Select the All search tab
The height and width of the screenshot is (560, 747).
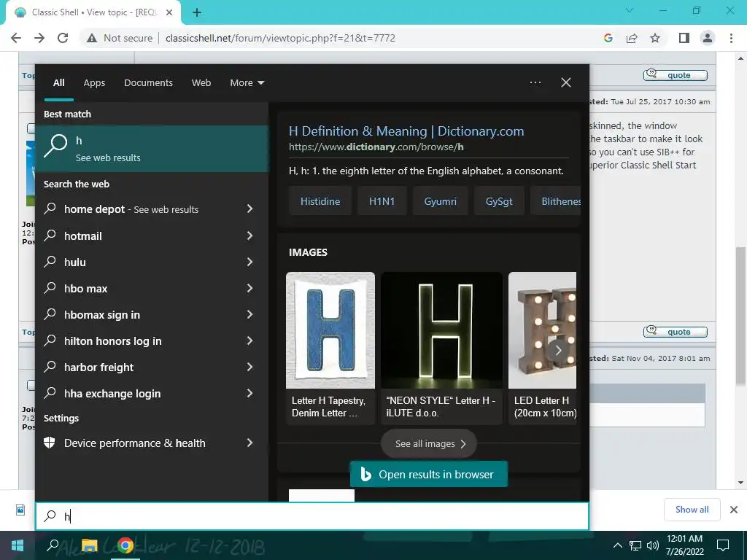(58, 83)
